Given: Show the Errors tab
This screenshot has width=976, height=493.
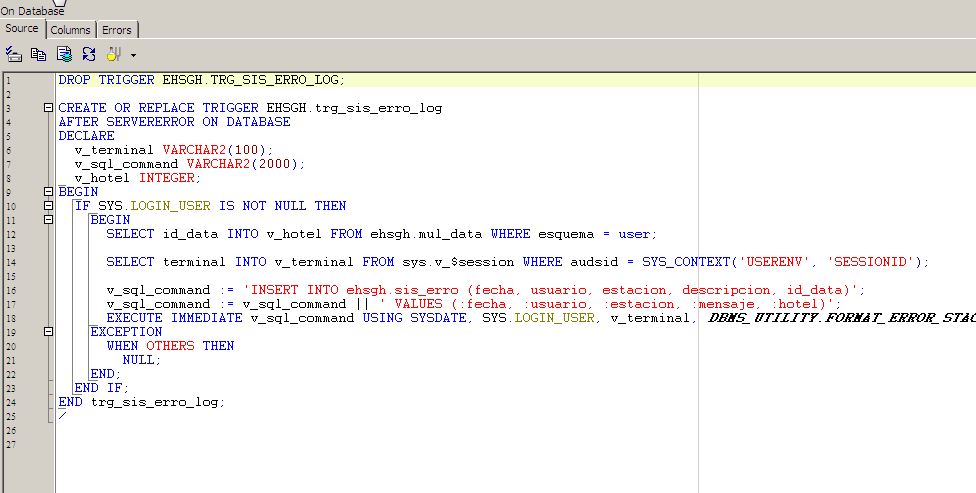Looking at the screenshot, I should pyautogui.click(x=116, y=30).
